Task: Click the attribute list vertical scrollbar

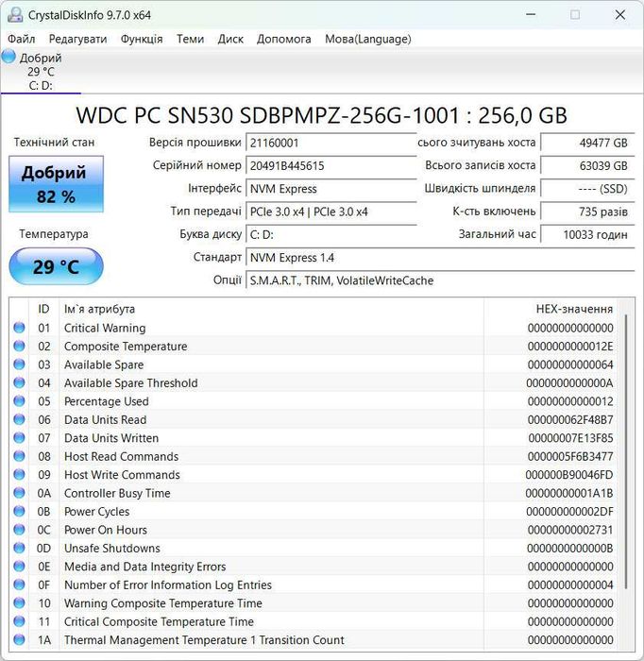Action: tap(626, 451)
